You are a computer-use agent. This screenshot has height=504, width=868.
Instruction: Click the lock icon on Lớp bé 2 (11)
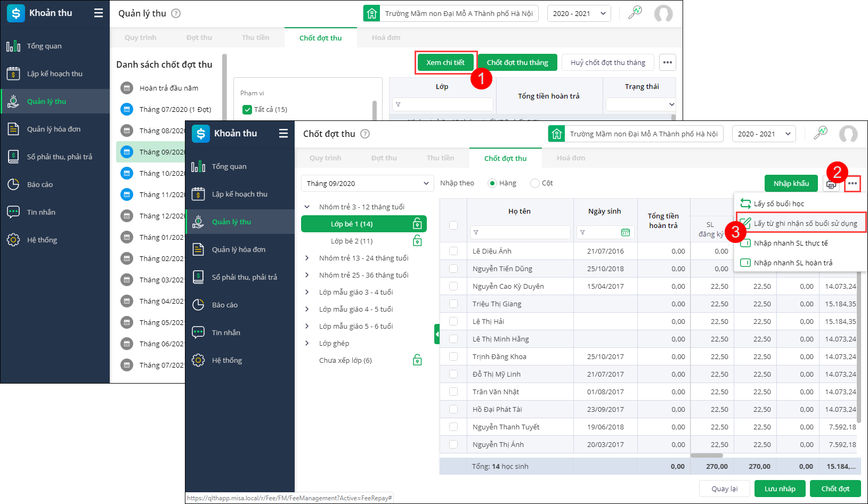418,241
